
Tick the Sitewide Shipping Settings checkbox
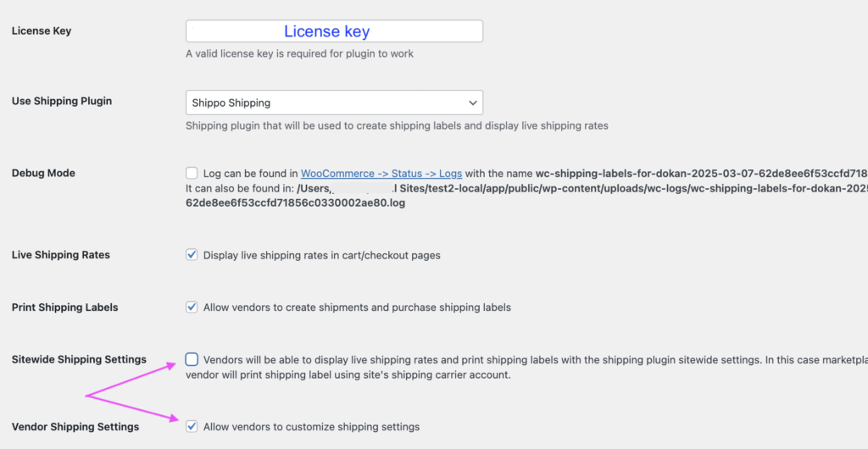click(x=192, y=359)
